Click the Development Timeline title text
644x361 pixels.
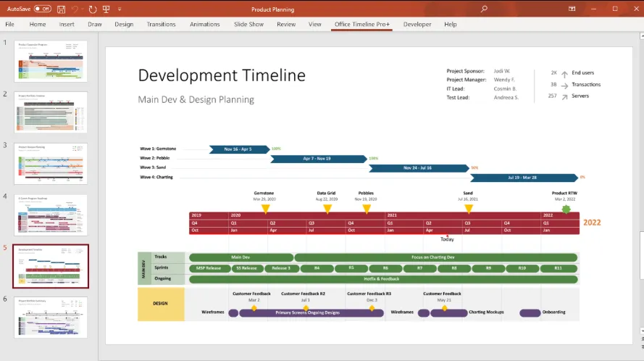[222, 75]
